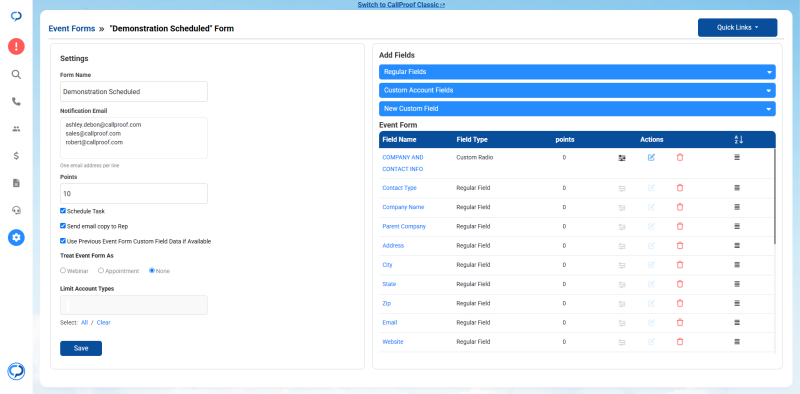The height and width of the screenshot is (394, 800).
Task: Click the Field Name column header
Action: coord(399,139)
